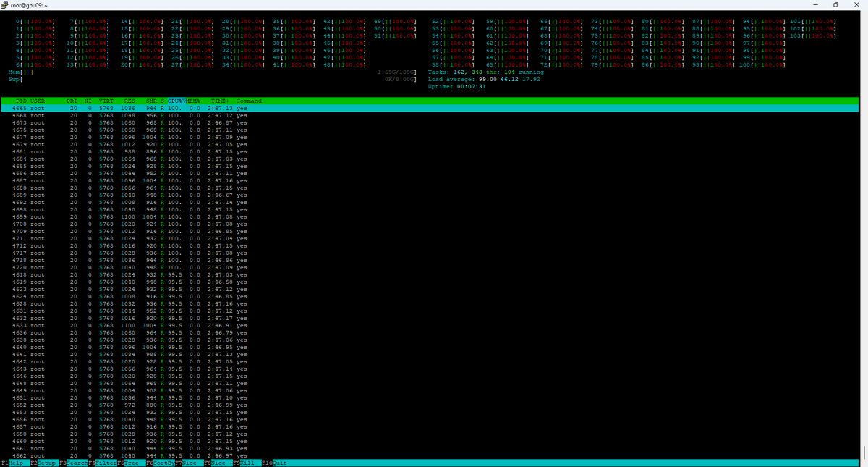Click F8 Nice + to raise niceness
This screenshot has width=868, height=467.
(217, 463)
